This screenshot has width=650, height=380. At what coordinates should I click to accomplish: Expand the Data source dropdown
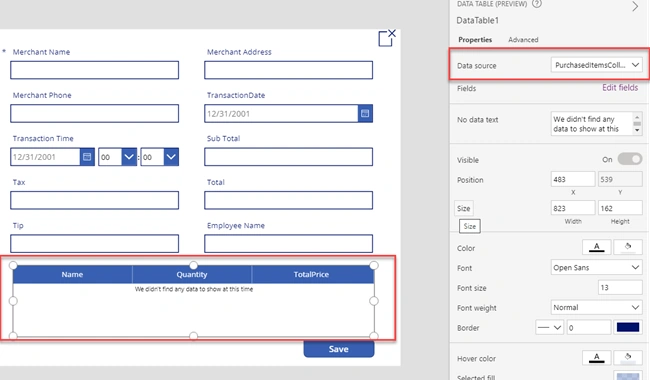click(x=596, y=65)
